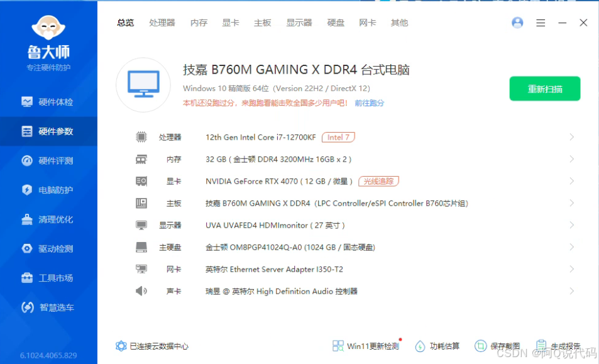Expand the 内存 row chevron

571,159
